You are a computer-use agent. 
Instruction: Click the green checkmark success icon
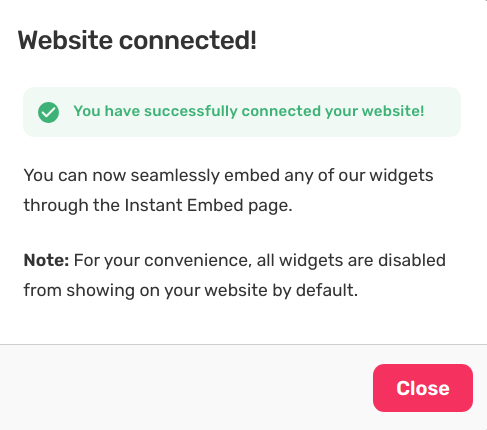tap(48, 112)
